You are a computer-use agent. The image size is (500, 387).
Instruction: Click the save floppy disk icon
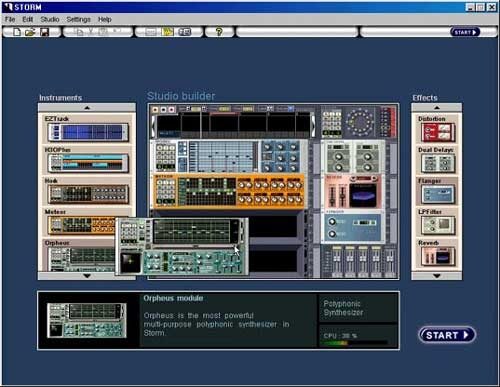click(44, 32)
